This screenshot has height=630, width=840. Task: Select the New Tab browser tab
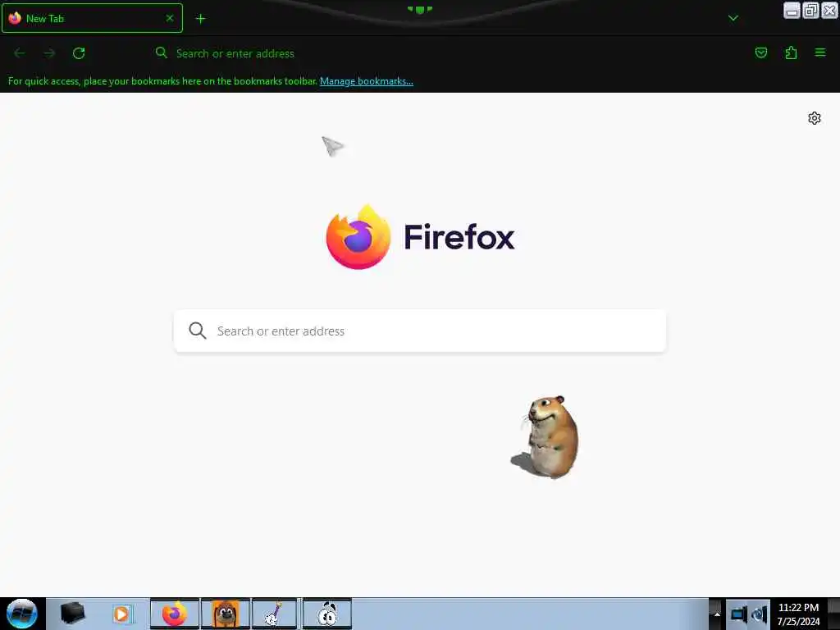(92, 18)
